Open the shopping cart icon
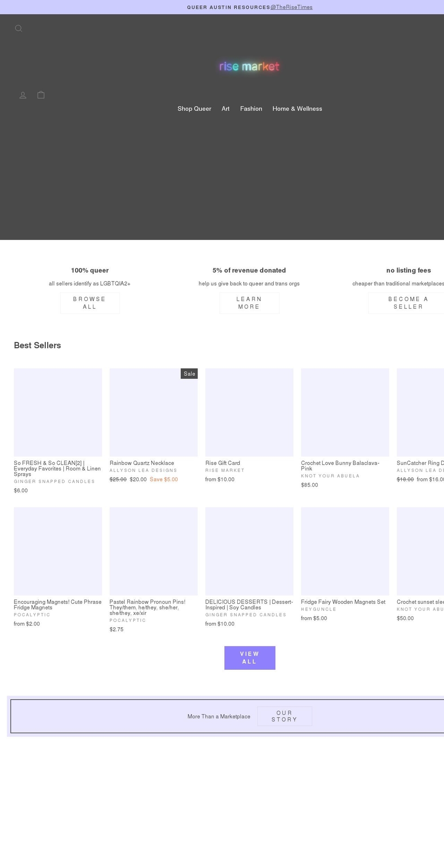The image size is (444, 868). point(41,94)
